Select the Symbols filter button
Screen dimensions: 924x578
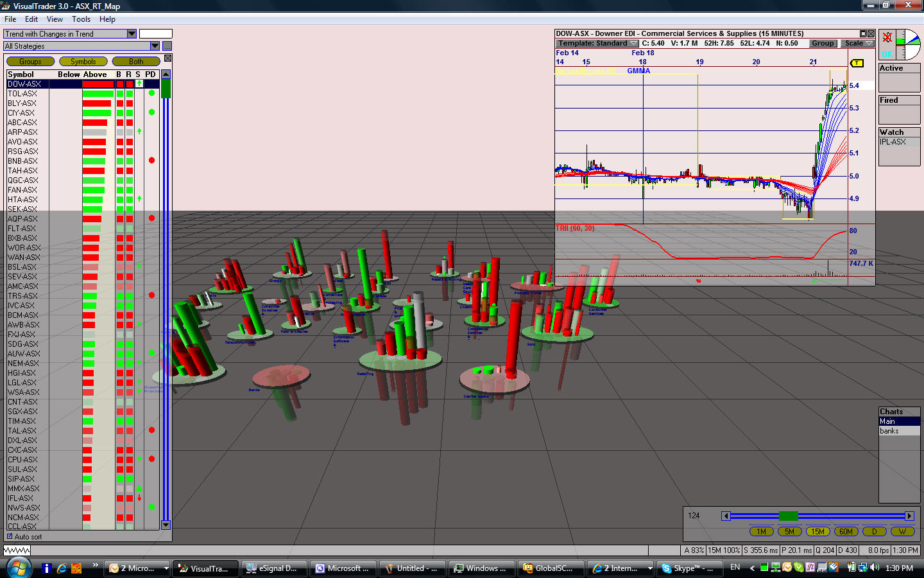click(83, 62)
